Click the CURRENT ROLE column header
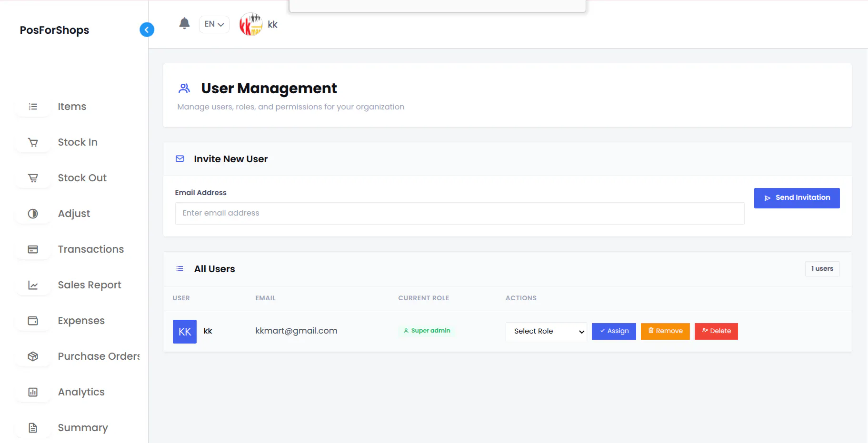The width and height of the screenshot is (868, 443). (x=424, y=298)
